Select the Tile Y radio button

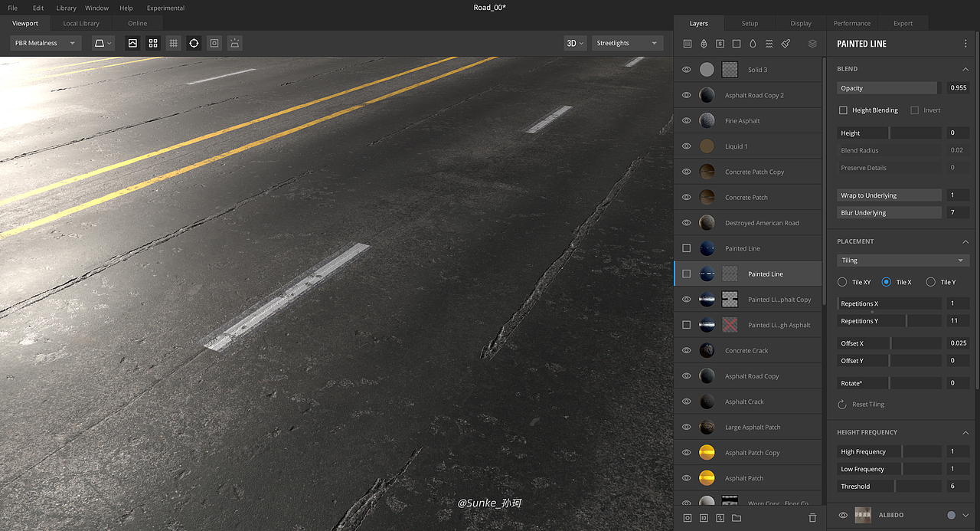pos(930,282)
